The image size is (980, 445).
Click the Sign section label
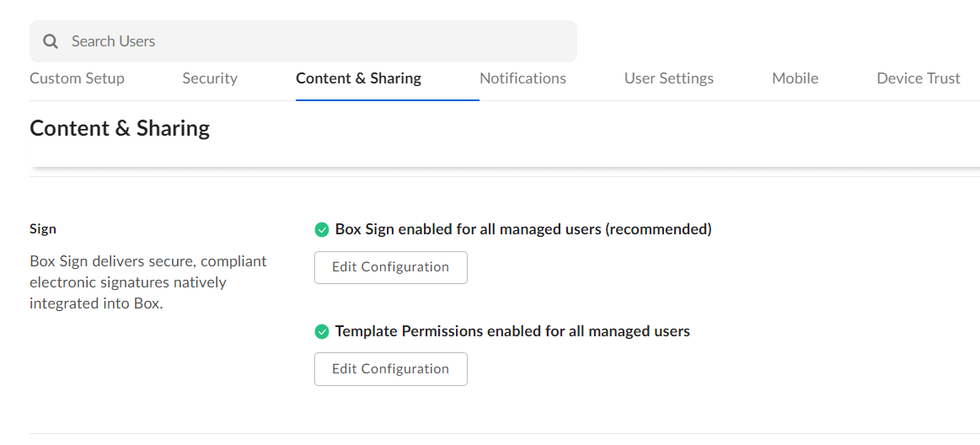click(x=43, y=229)
